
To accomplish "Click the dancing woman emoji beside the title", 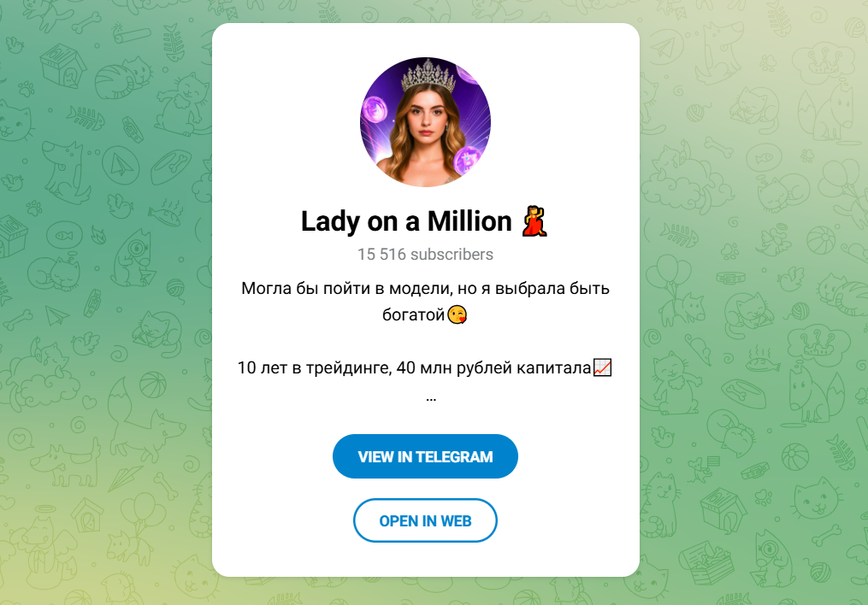I will 534,221.
